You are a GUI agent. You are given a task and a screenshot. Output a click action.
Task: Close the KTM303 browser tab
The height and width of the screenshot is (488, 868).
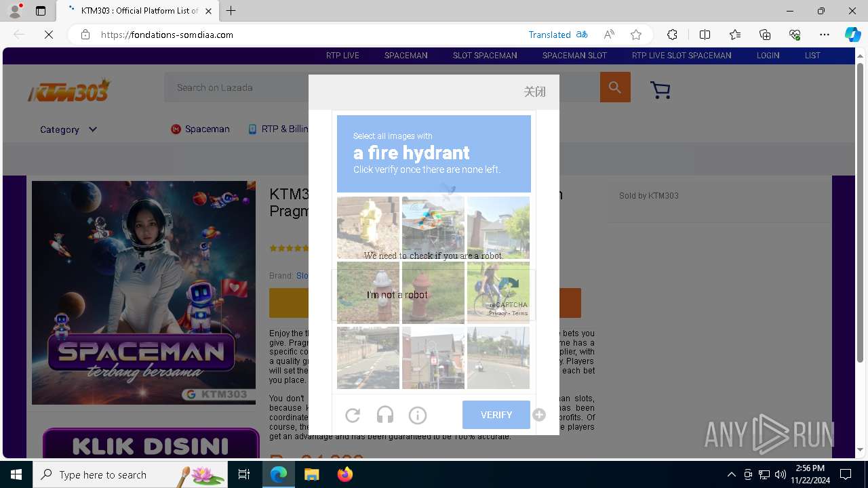click(208, 11)
